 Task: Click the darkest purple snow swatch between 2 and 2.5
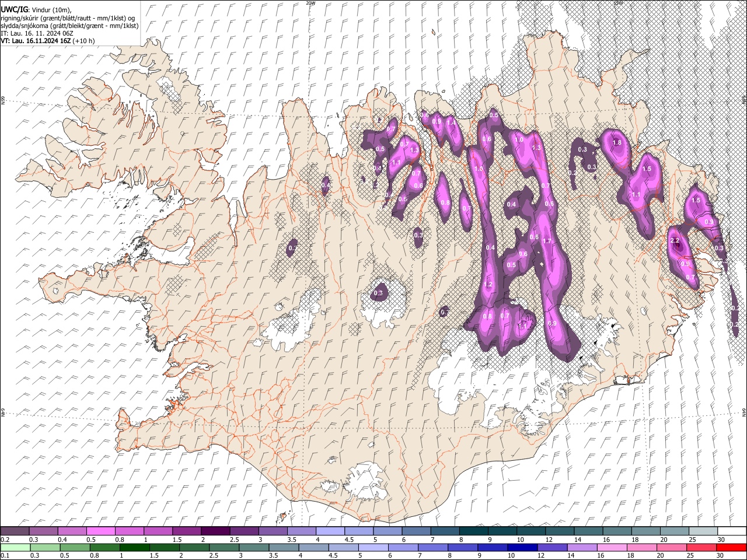pos(215,531)
